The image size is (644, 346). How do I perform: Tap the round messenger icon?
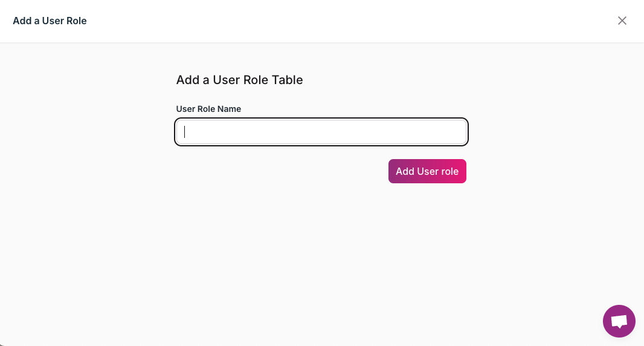click(x=619, y=321)
